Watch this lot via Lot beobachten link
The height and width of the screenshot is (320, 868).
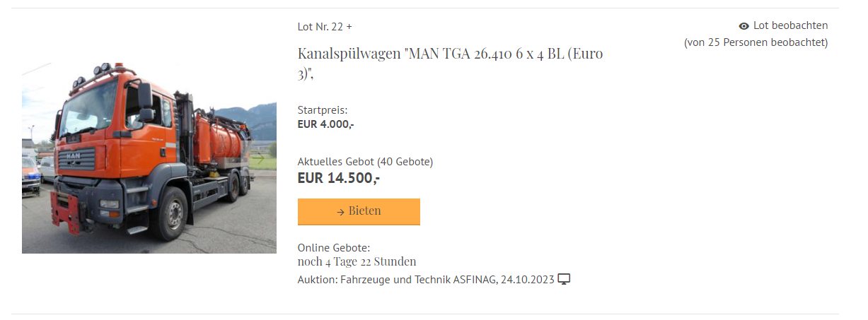point(790,25)
